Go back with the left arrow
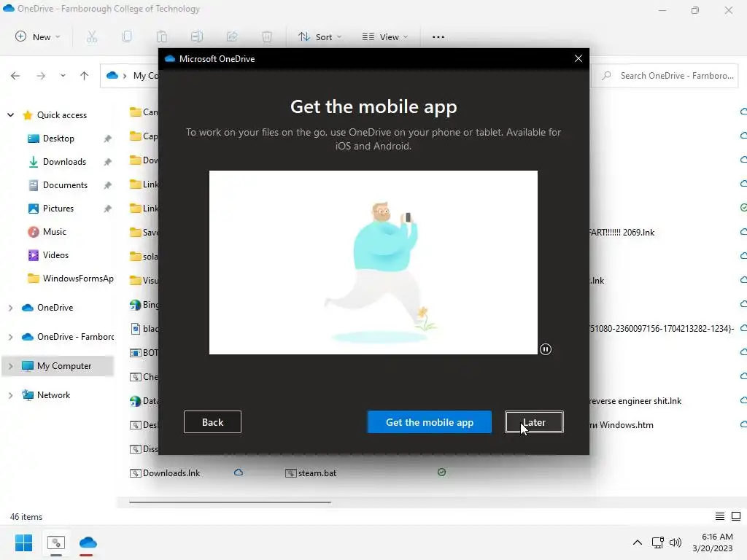Screen dimensions: 747x560 (x=15, y=76)
